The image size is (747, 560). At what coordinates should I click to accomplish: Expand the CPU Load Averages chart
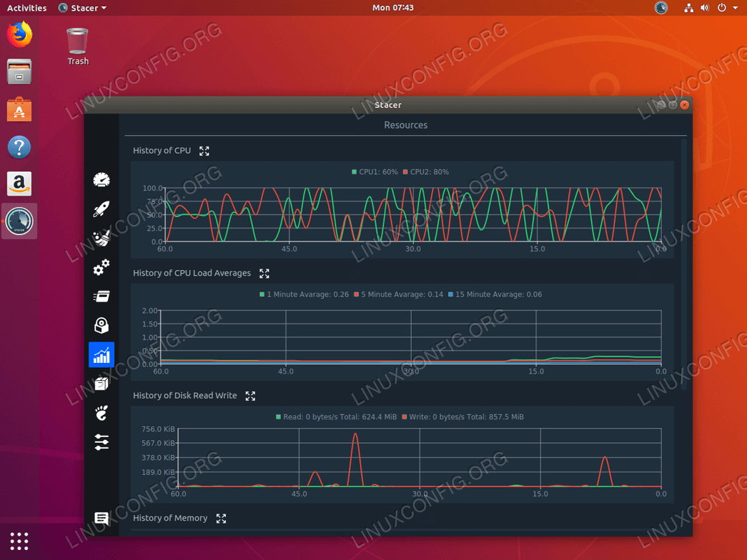264,274
